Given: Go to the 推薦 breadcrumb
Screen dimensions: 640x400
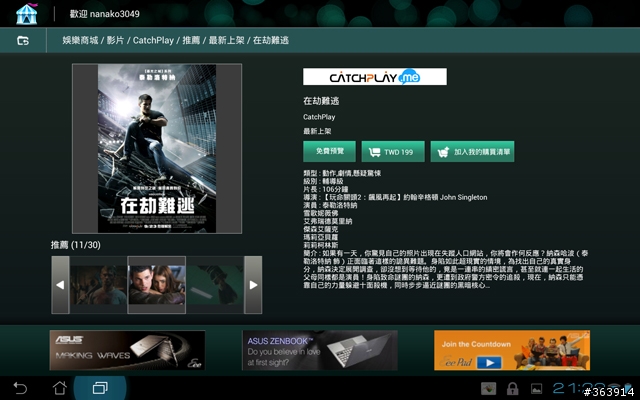Looking at the screenshot, I should 191,40.
